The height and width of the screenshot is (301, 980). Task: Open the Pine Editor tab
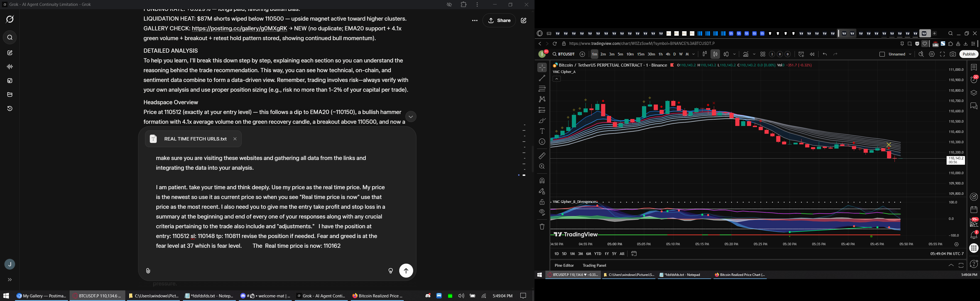click(564, 265)
